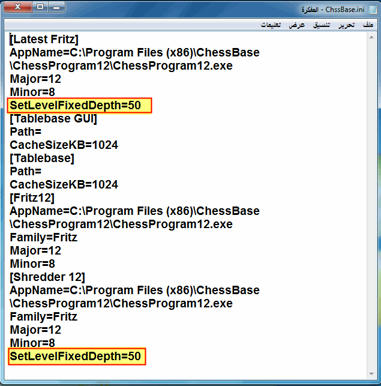Image resolution: width=381 pixels, height=386 pixels.
Task: Click the scrollbar up arrow
Action: (x=372, y=37)
